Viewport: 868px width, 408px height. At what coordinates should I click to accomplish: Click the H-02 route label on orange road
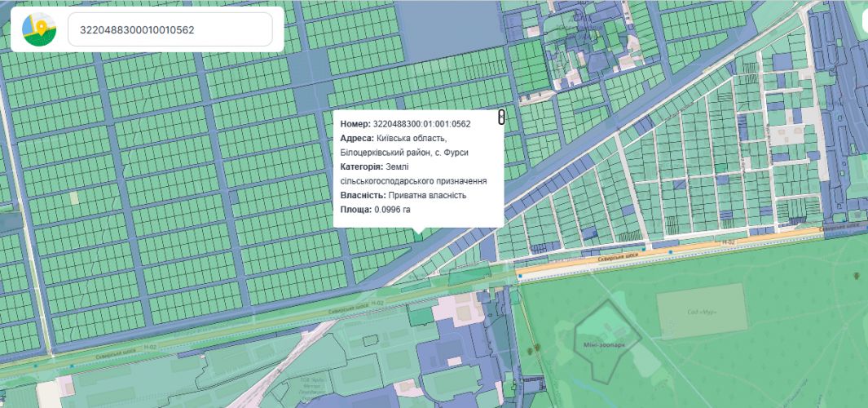[729, 242]
